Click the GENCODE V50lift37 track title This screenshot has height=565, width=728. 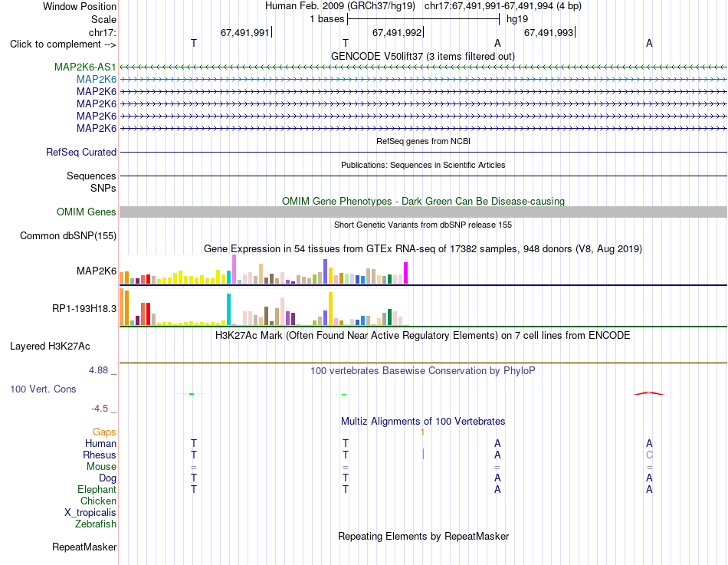(423, 56)
